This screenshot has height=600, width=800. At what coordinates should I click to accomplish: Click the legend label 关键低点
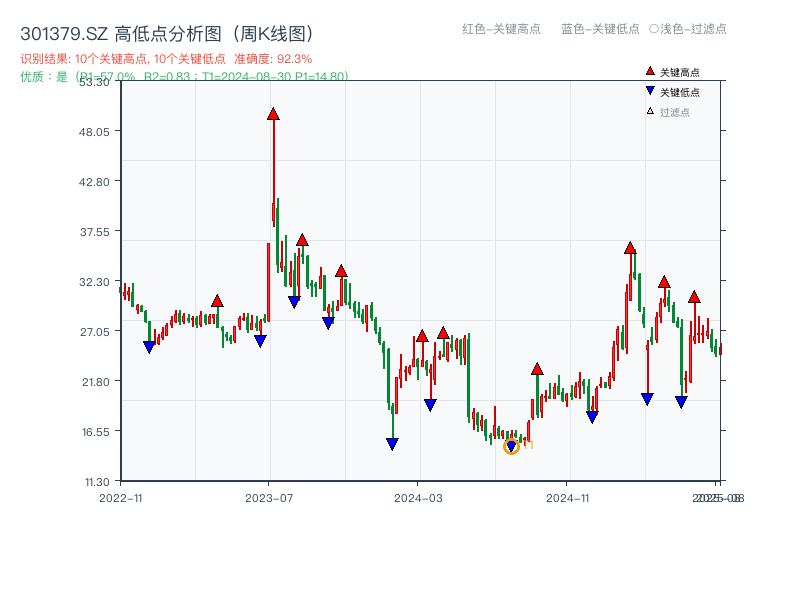point(680,92)
